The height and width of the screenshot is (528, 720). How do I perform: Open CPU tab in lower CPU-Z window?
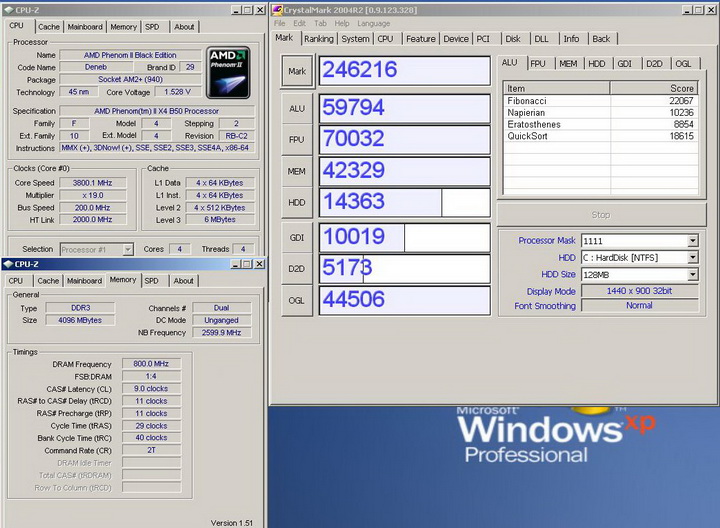click(x=16, y=281)
